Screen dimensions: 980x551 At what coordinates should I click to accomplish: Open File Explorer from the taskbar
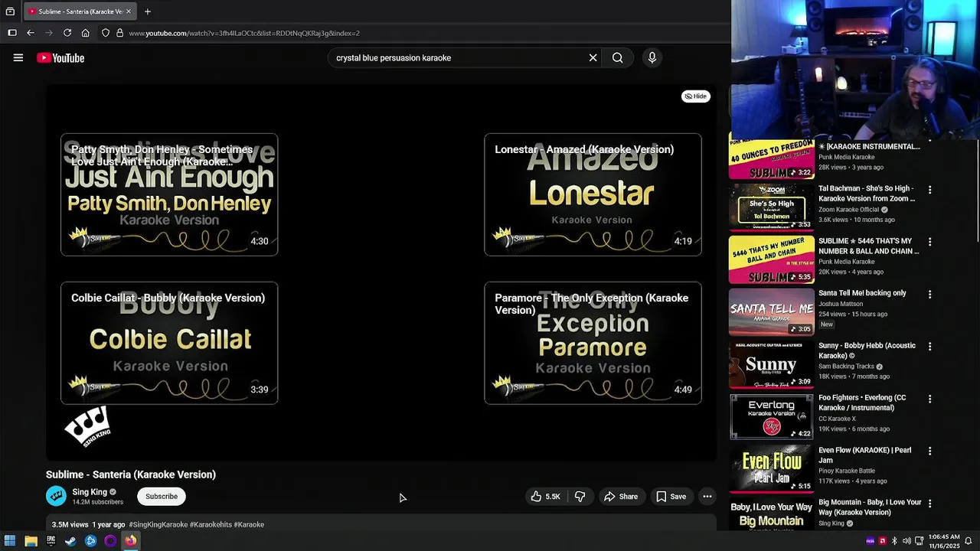pos(31,541)
